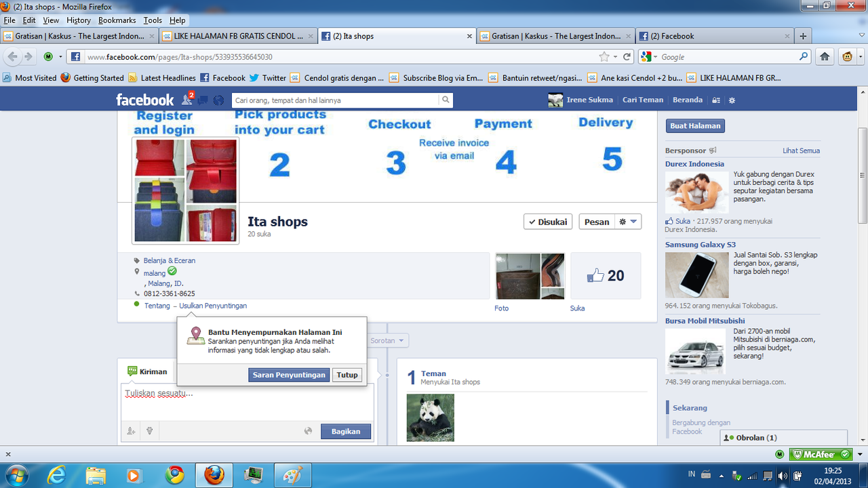The width and height of the screenshot is (868, 488).
Task: Click the Bagikan button
Action: point(346,431)
